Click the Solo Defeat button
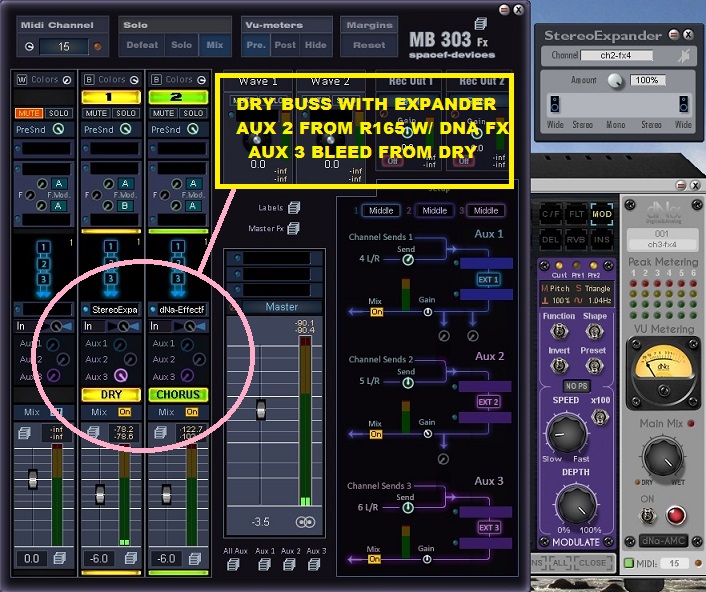 tap(142, 45)
